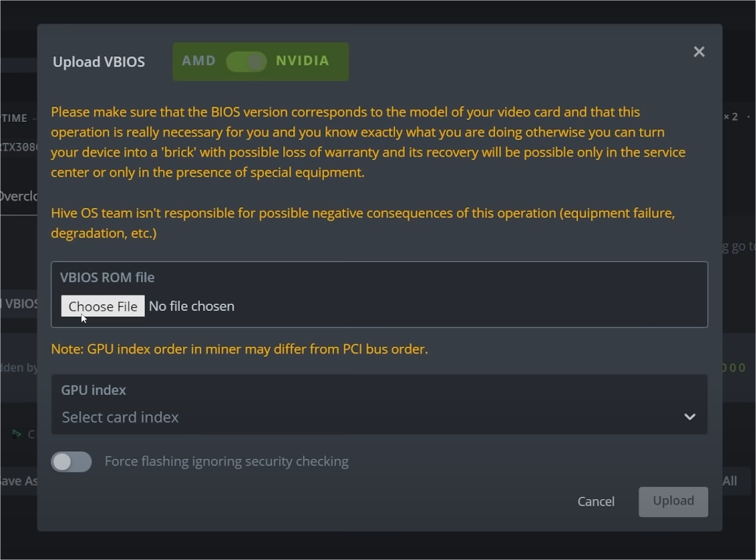Click the chevron next to Select card index
This screenshot has height=560, width=756.
(690, 416)
